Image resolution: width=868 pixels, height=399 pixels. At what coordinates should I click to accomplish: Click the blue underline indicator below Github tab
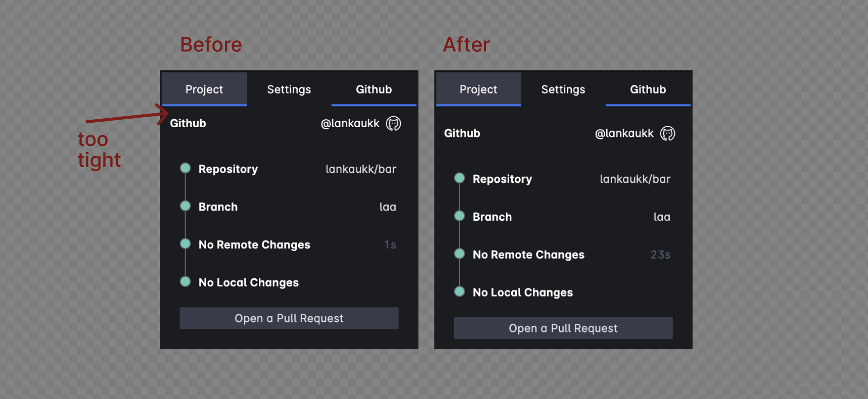(374, 104)
